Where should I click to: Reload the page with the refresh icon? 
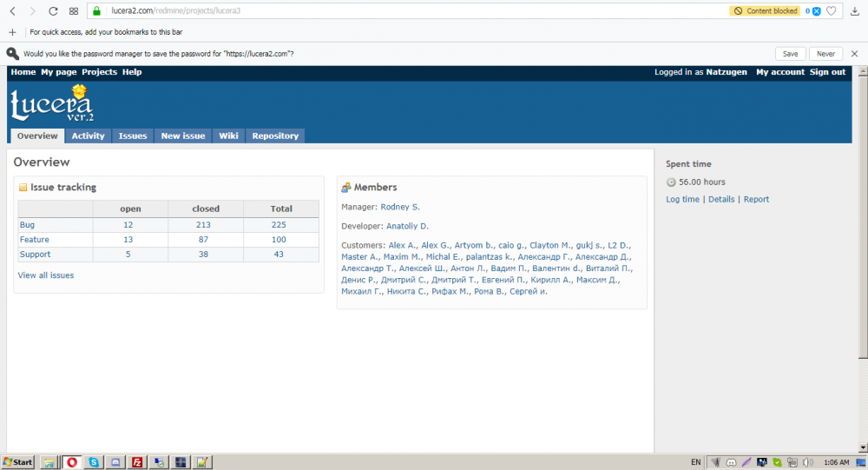tap(53, 11)
